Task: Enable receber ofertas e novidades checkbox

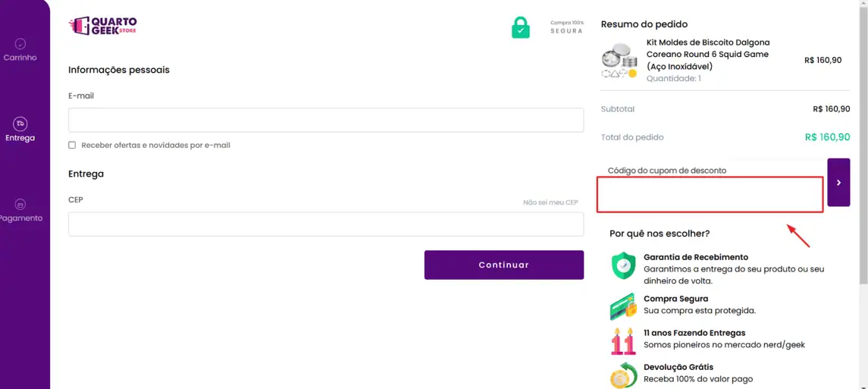Action: point(72,145)
